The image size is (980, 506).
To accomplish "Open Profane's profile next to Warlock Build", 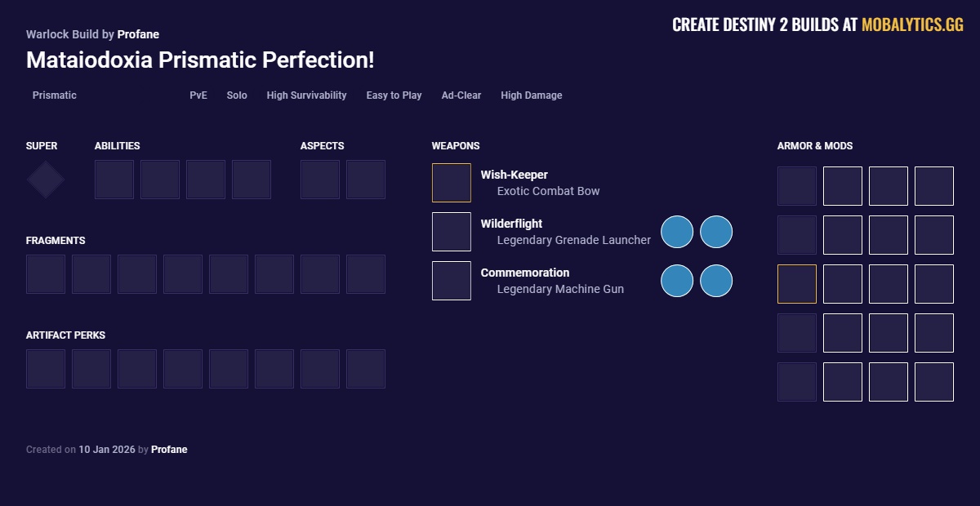I will [x=138, y=34].
